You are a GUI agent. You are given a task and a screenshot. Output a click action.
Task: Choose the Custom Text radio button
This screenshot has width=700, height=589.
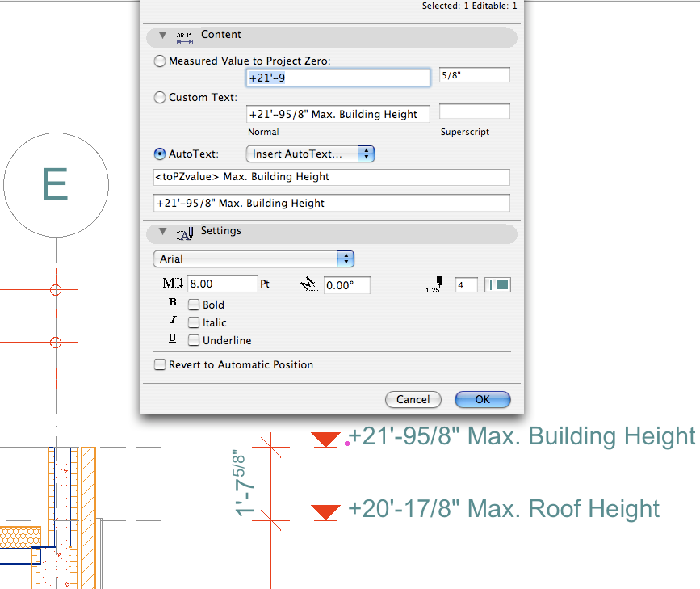[x=160, y=98]
